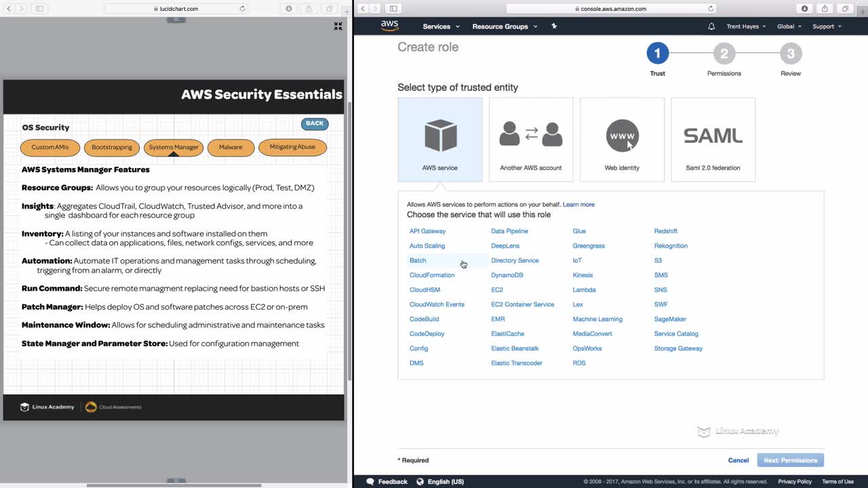Select the Storage Gateway service link
Image resolution: width=868 pixels, height=488 pixels.
point(678,348)
